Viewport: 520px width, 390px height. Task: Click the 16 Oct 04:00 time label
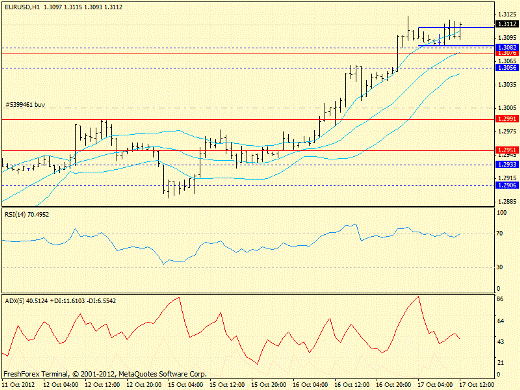tap(311, 384)
